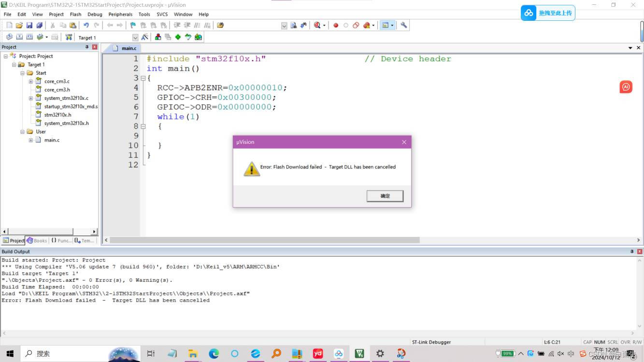
Task: Translate current file icon
Action: [9, 37]
